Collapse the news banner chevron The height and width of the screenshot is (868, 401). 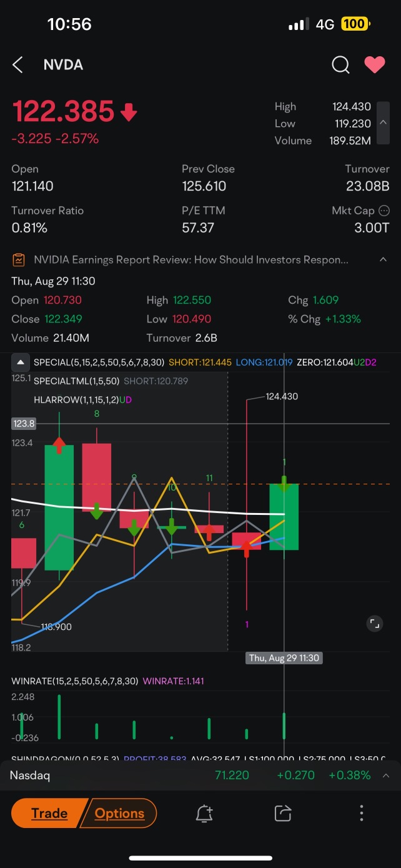[x=383, y=259]
